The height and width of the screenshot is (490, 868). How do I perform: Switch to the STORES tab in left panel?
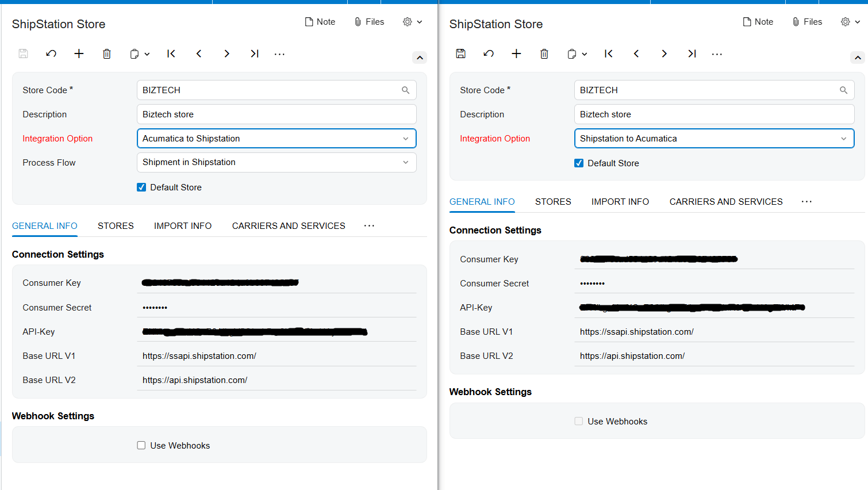point(116,226)
